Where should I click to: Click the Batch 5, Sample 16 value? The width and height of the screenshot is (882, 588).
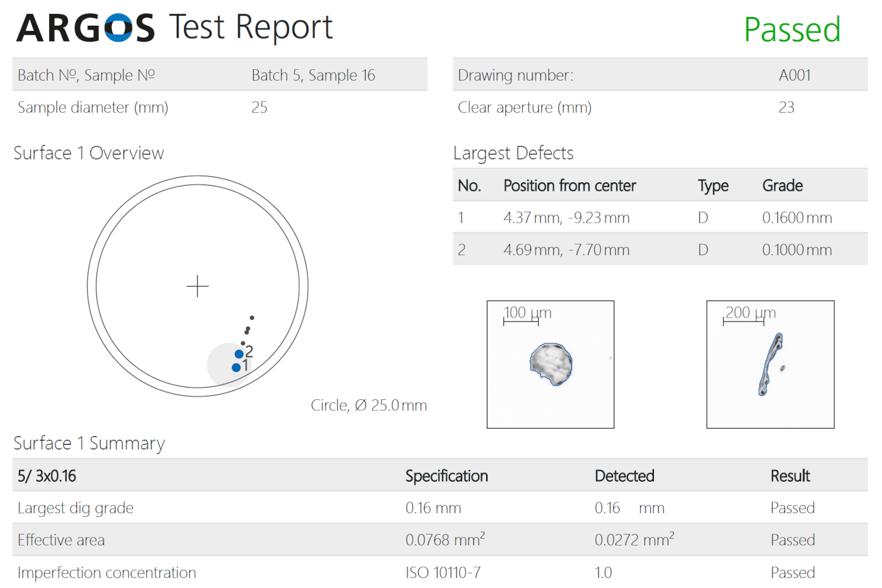click(313, 75)
